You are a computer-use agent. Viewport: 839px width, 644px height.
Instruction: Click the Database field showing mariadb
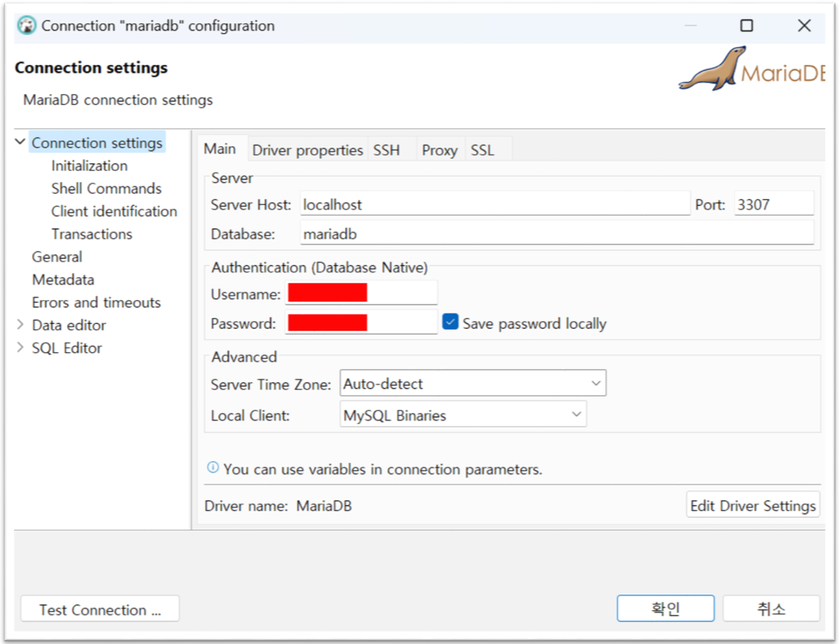pyautogui.click(x=557, y=233)
